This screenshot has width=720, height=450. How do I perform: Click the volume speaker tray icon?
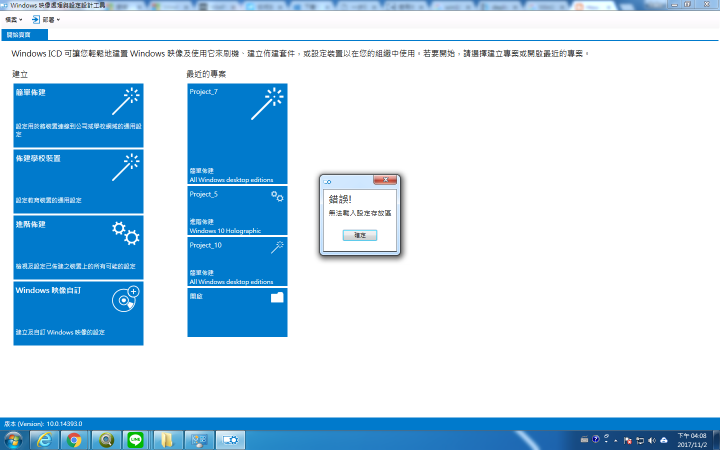tap(652, 440)
